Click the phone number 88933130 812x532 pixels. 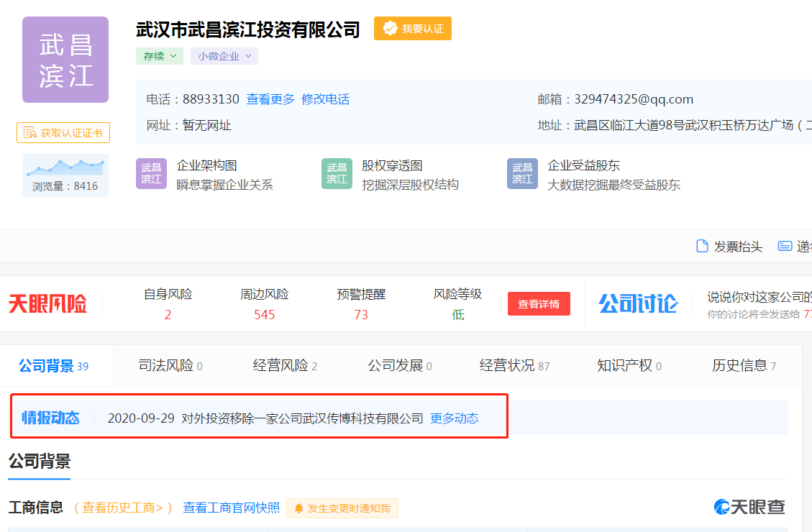[211, 98]
